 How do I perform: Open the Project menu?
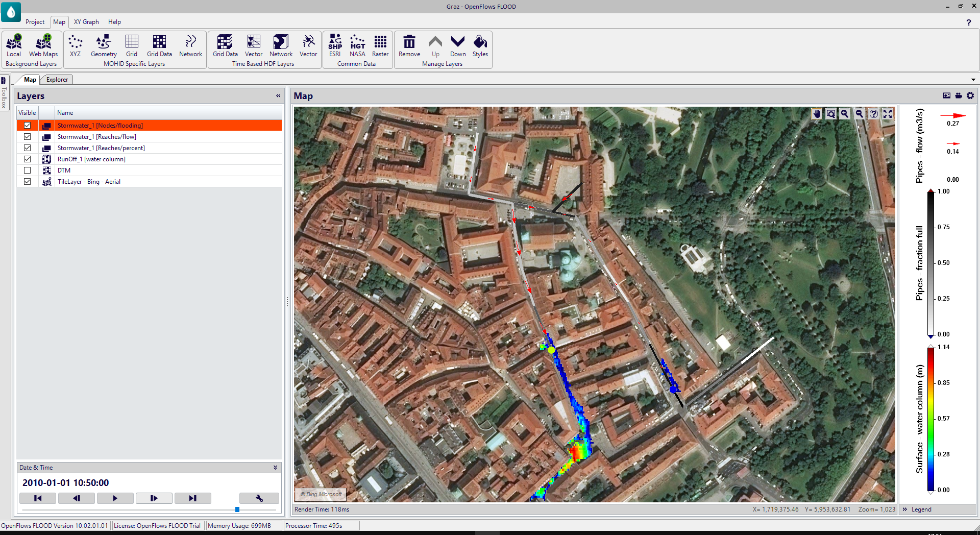(35, 22)
